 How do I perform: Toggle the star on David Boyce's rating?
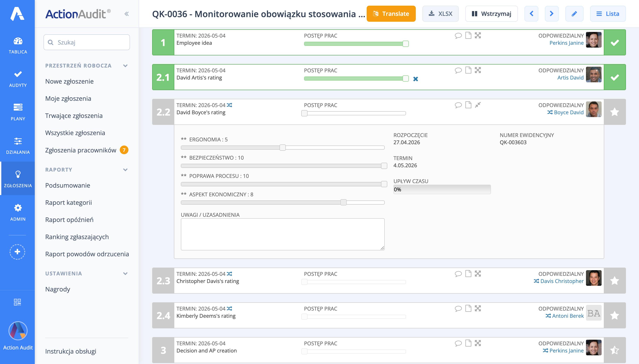[x=615, y=112]
